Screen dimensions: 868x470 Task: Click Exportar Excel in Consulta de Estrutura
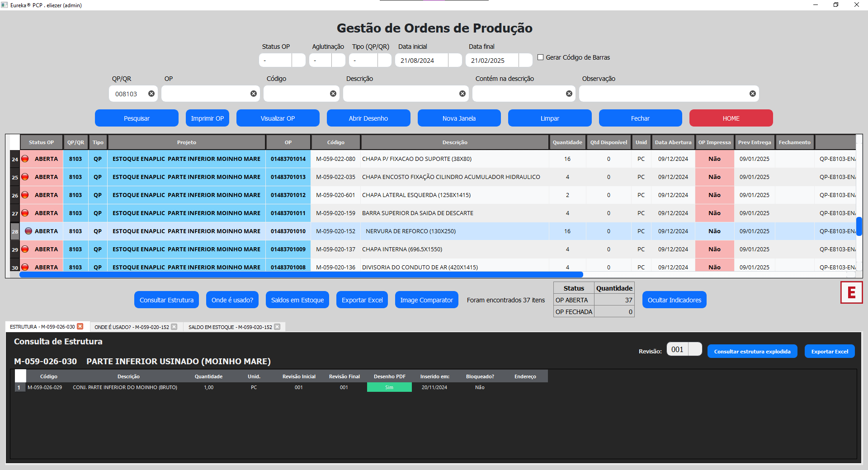tap(830, 351)
